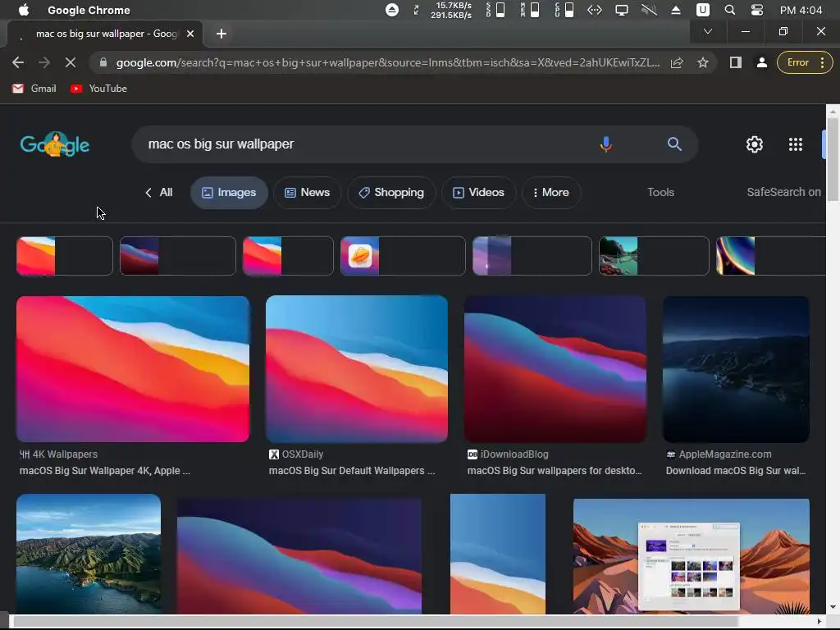Open the side panel icon

pyautogui.click(x=736, y=62)
